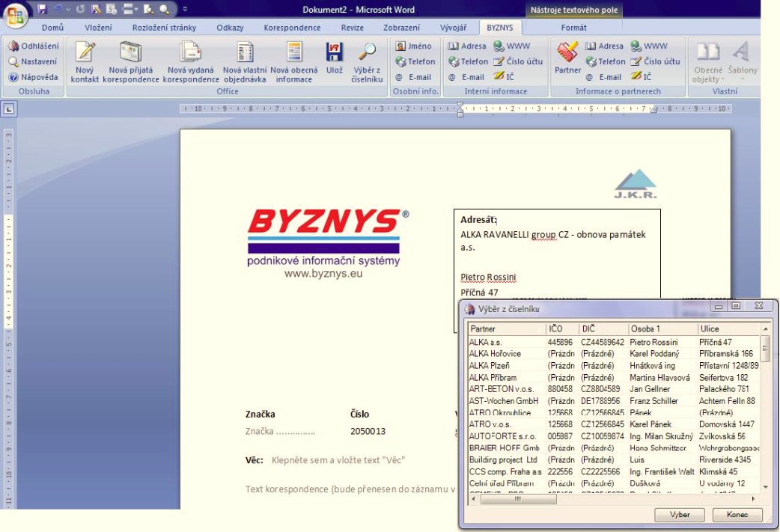Open Výběr z číselníku ribbon tool
780x532 pixels.
tap(367, 61)
